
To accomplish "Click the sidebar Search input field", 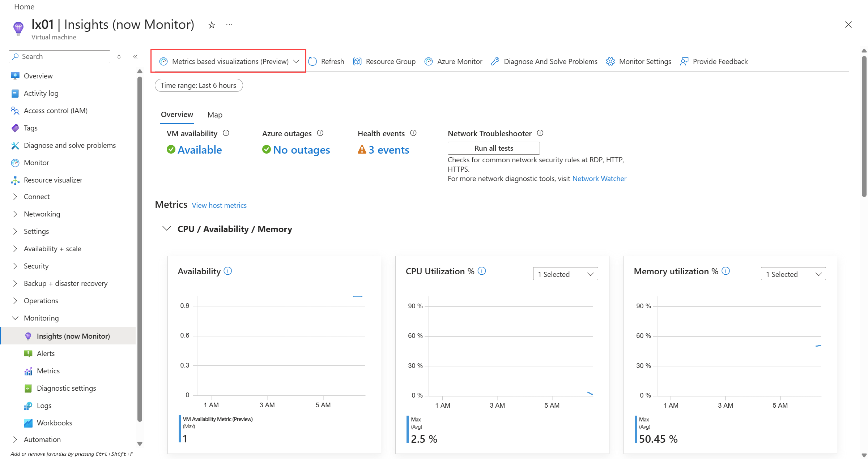I will (x=63, y=57).
